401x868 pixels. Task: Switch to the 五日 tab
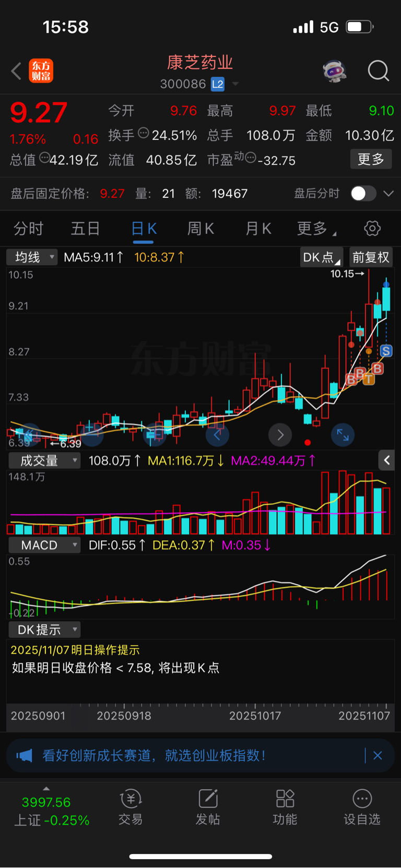[x=86, y=229]
